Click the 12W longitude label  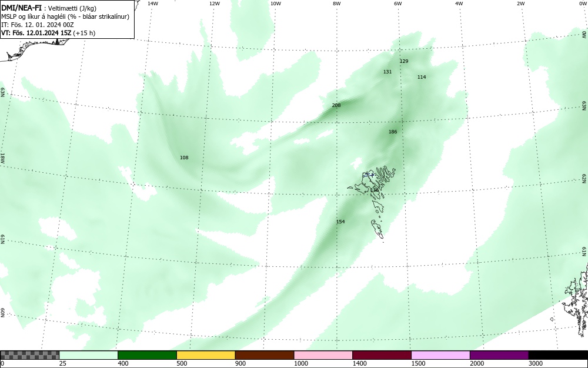(214, 4)
